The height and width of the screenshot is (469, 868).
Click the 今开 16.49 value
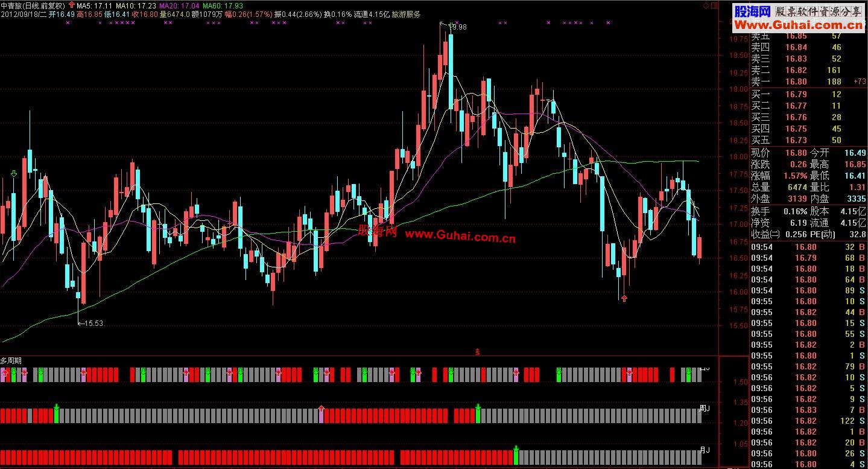[855, 153]
